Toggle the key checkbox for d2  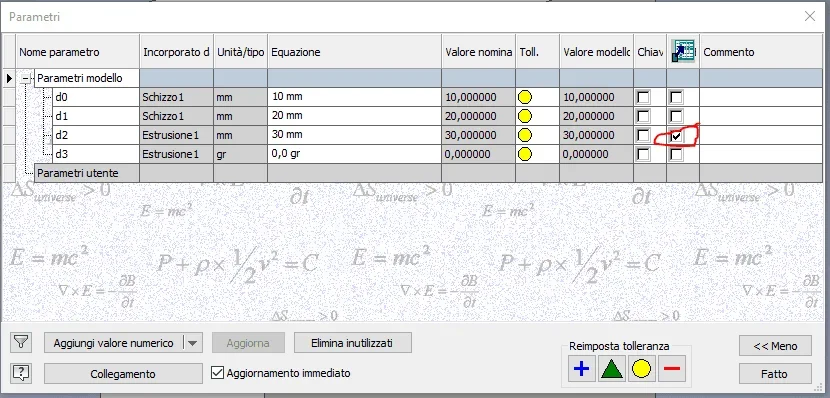(644, 135)
